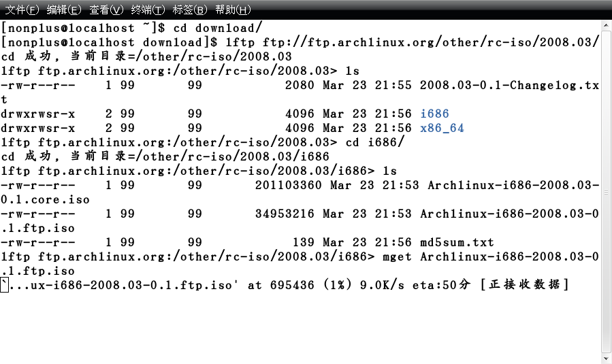Click the terminal cursor block on last line

(4, 285)
